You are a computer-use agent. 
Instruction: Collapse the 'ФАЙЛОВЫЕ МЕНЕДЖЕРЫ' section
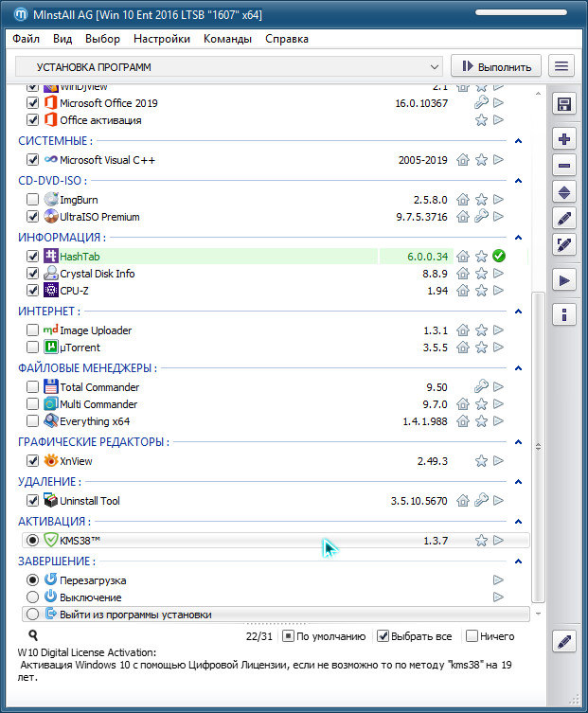tap(518, 367)
